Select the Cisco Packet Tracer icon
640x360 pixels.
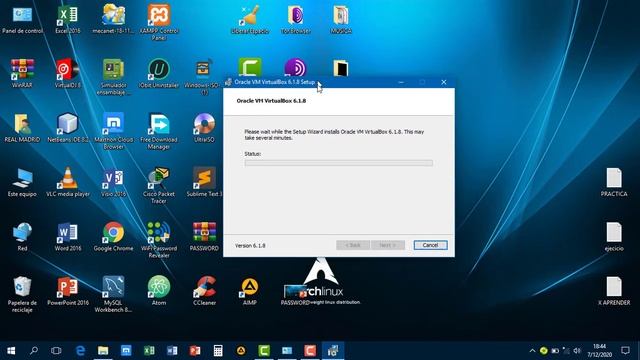[x=159, y=186]
